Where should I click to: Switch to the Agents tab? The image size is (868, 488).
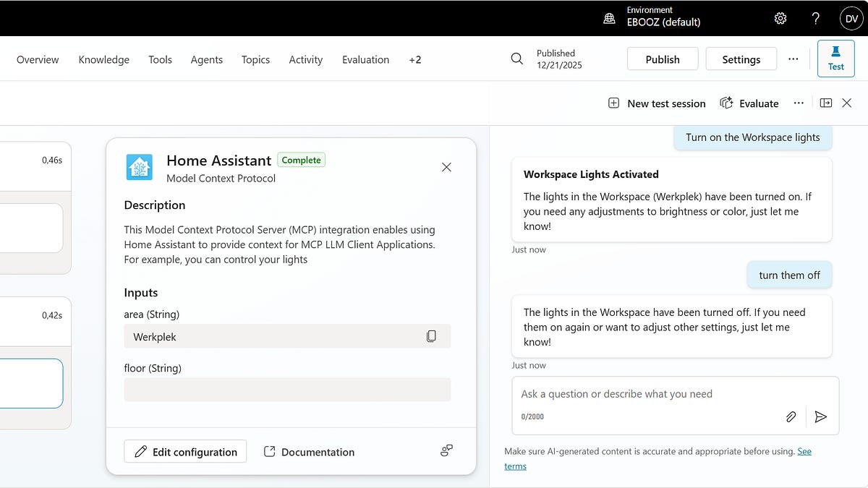(207, 59)
